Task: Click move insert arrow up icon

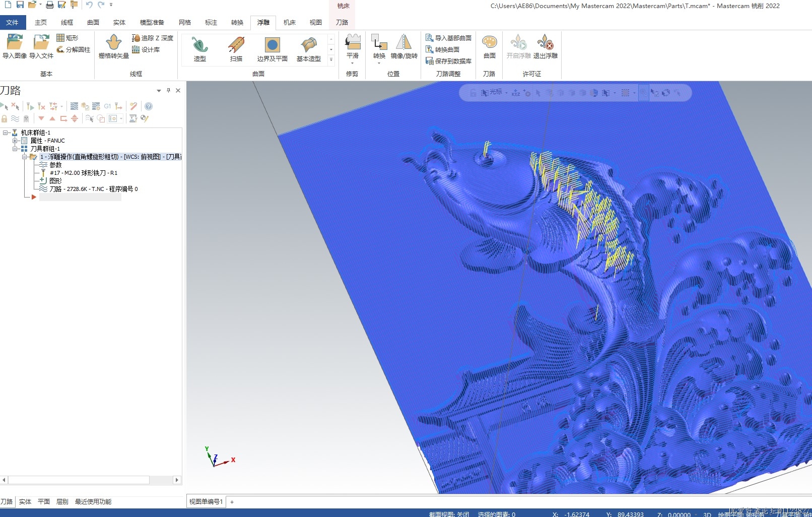Action: click(x=52, y=118)
